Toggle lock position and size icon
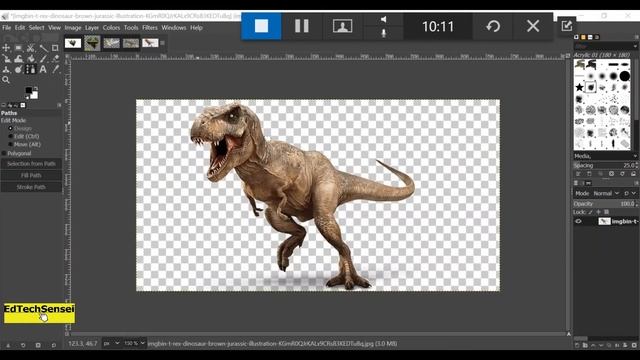640x360 pixels. [x=598, y=212]
